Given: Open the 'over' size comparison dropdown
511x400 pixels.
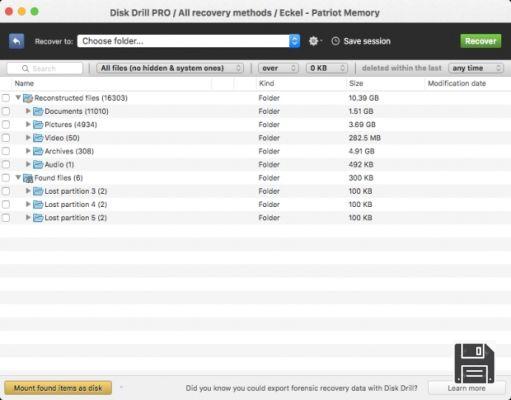Looking at the screenshot, I should pos(278,68).
